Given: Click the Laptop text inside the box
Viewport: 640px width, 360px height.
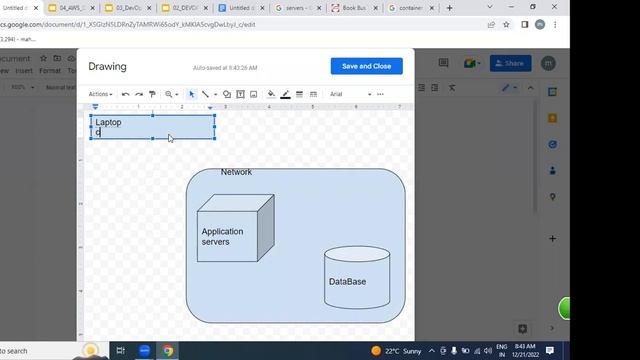Looking at the screenshot, I should pos(108,122).
